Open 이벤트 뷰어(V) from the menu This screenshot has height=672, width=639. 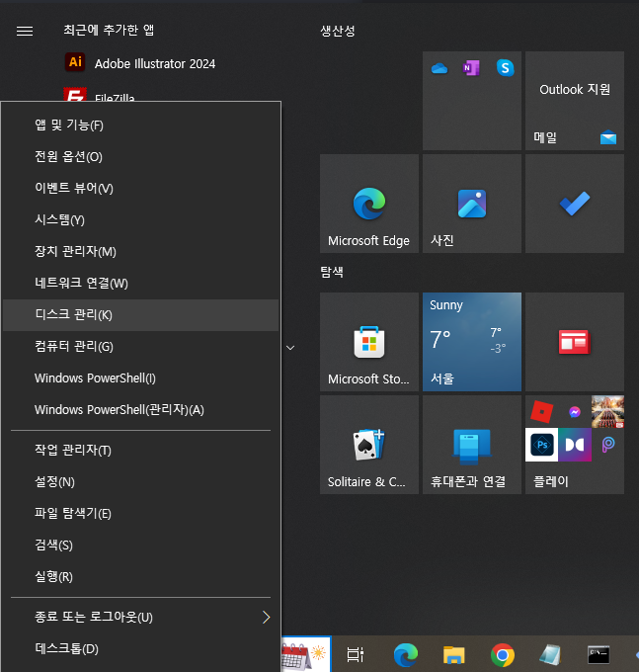pyautogui.click(x=141, y=189)
